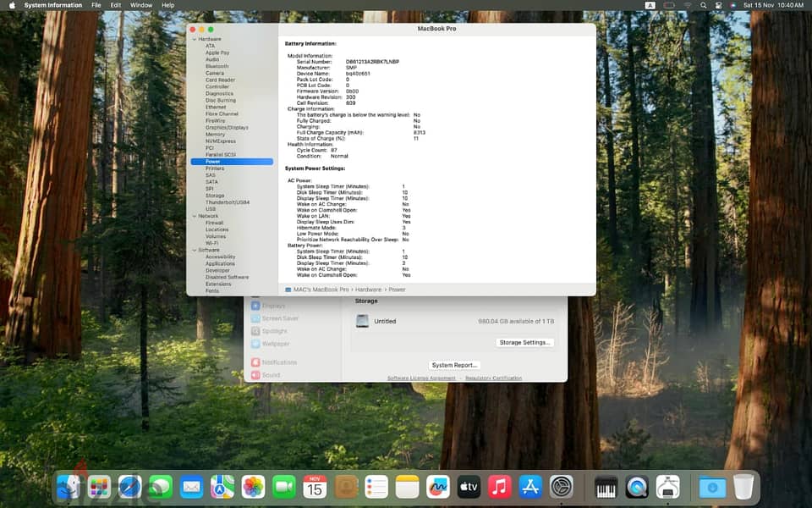Click the Siri icon in the menu bar

pos(733,5)
